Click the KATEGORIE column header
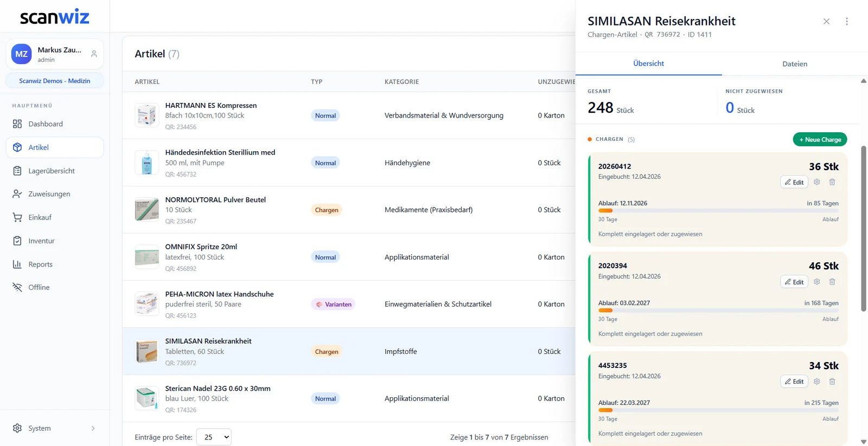 point(401,82)
